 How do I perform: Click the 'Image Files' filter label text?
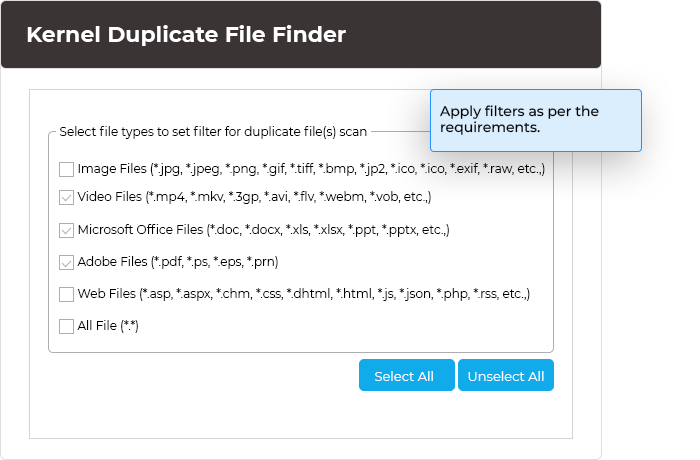coord(311,169)
